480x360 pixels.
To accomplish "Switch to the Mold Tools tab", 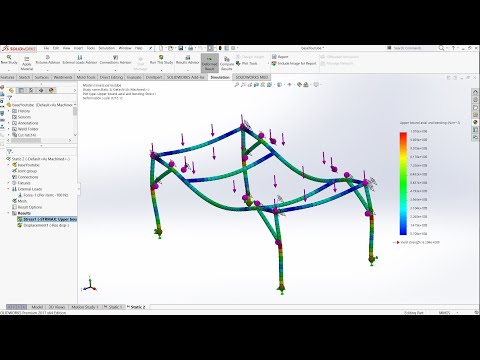I will 86,77.
